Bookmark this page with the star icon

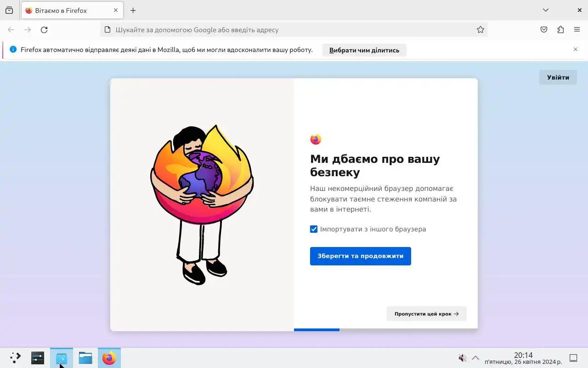tap(480, 30)
